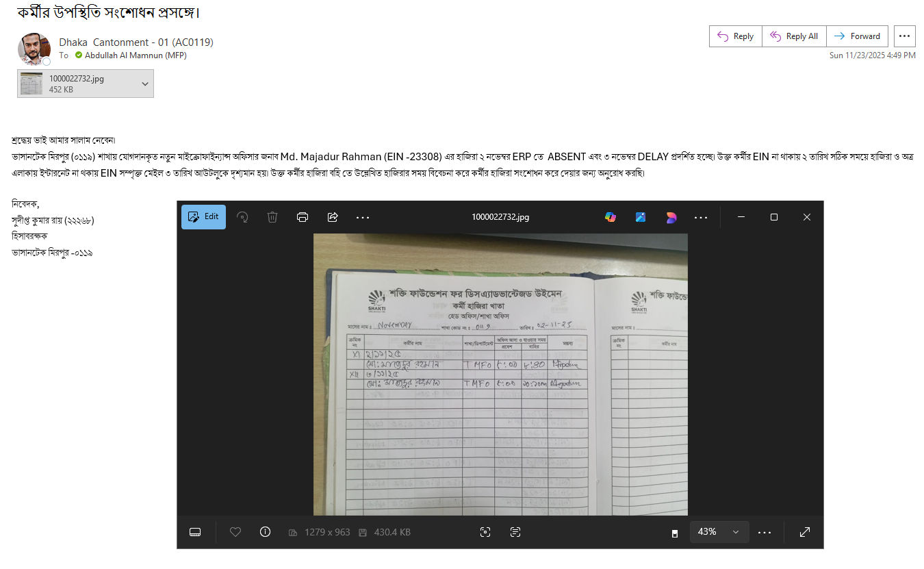Toggle the filmstrip view icon
Viewport: 924px width, 569px height.
click(195, 532)
